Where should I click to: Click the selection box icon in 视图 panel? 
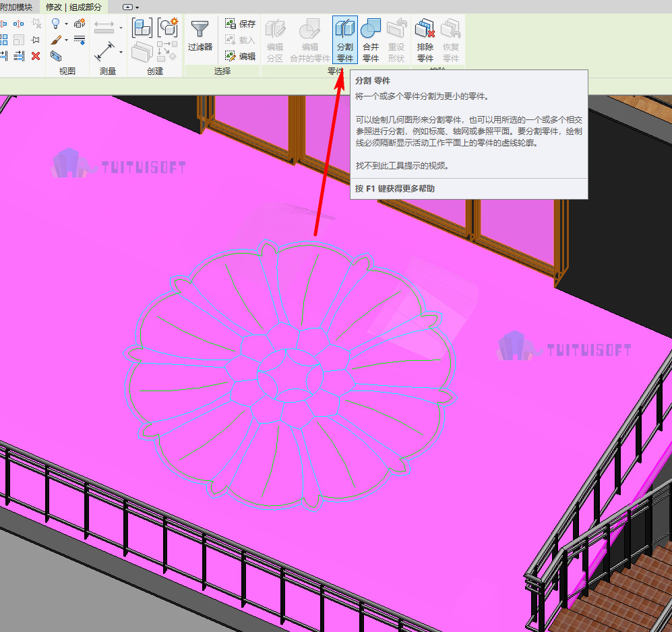point(56,56)
